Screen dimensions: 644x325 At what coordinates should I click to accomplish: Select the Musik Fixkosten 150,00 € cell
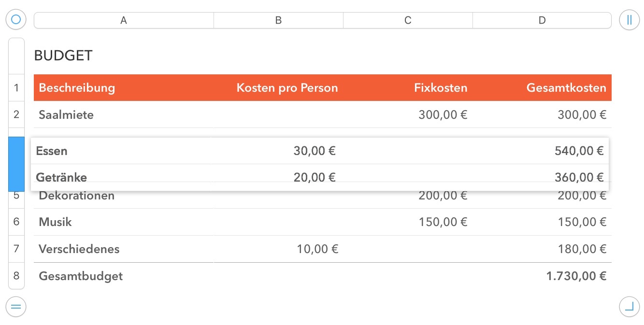point(443,222)
